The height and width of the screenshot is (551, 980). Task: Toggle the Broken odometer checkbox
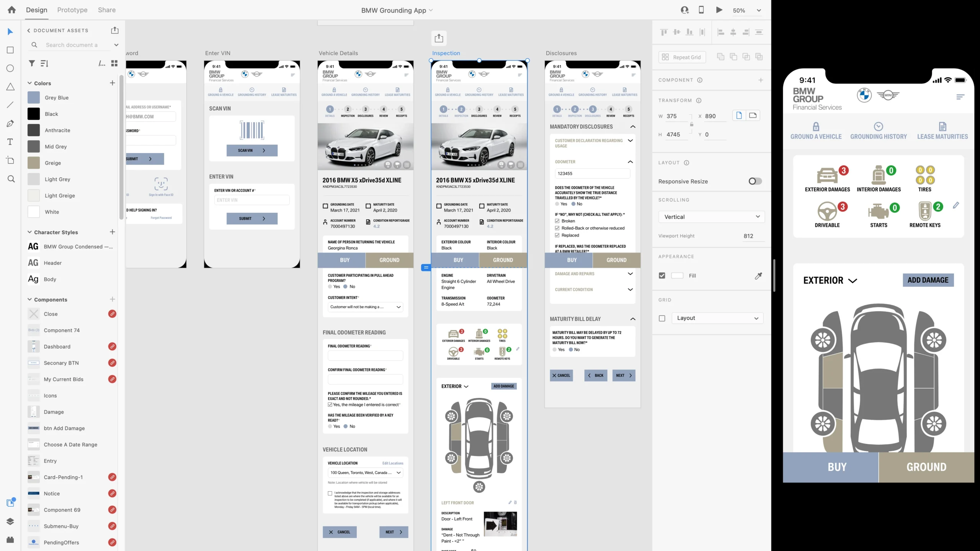tap(557, 221)
